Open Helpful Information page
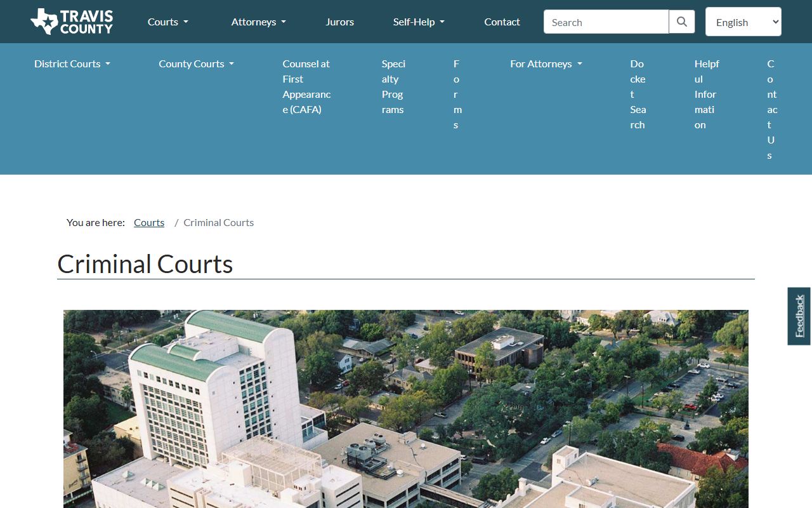812x508 pixels. [707, 94]
